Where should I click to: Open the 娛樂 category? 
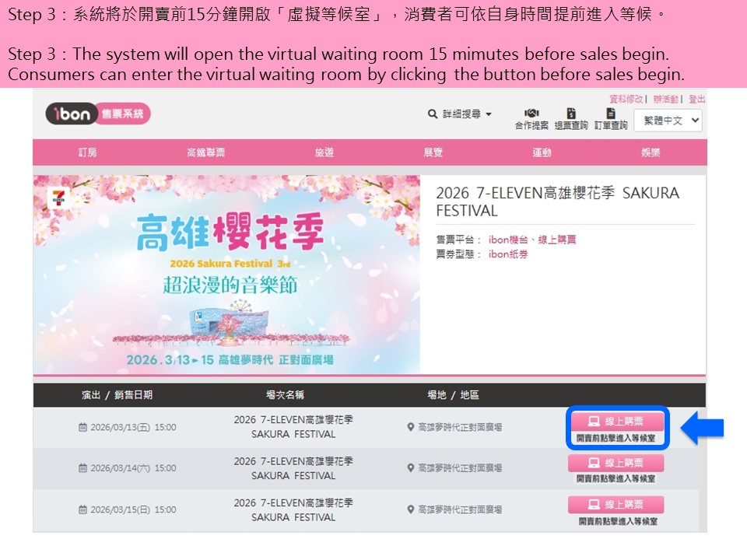point(651,152)
